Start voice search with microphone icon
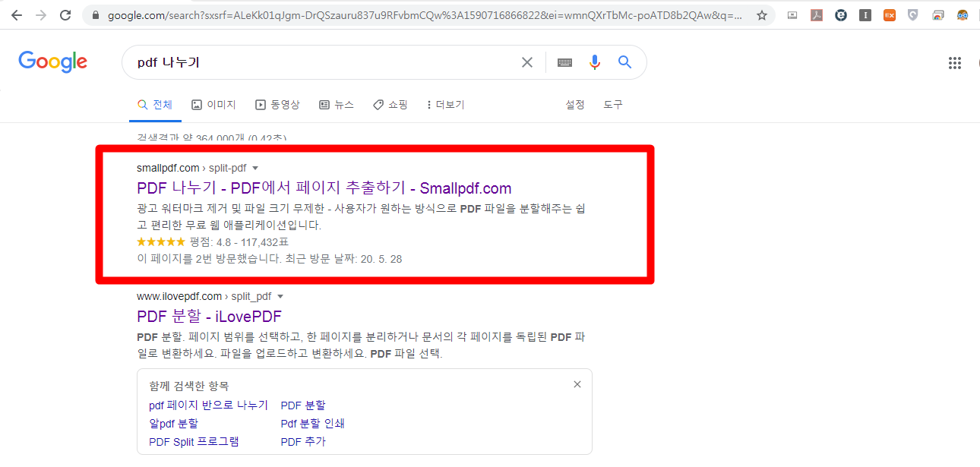 [595, 62]
